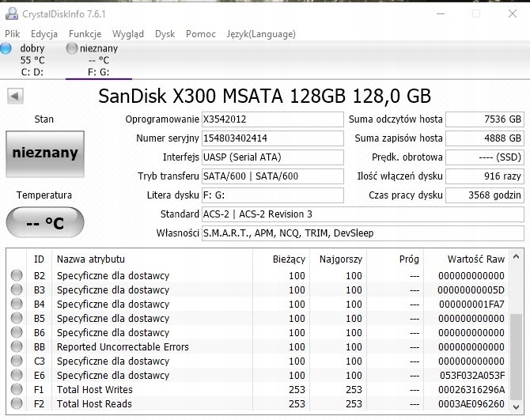Image resolution: width=530 pixels, height=420 pixels.
Task: Click the blue status orb for disk C: D:
Action: coord(6,48)
